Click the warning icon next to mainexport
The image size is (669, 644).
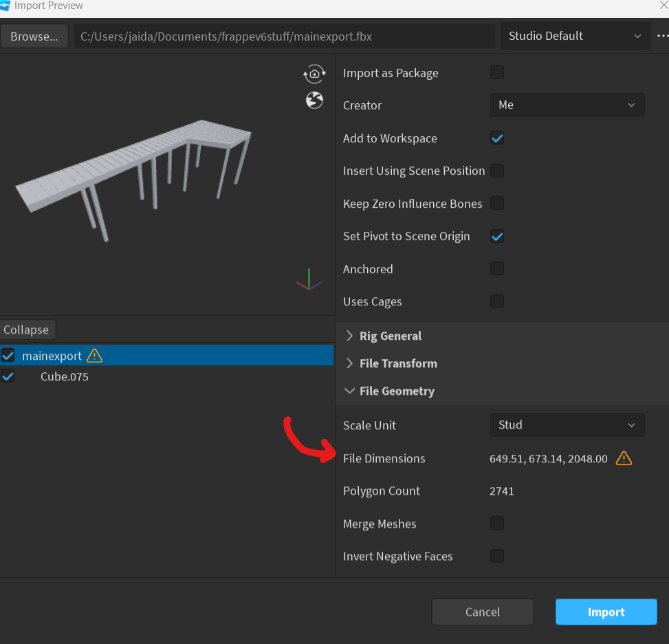point(95,356)
